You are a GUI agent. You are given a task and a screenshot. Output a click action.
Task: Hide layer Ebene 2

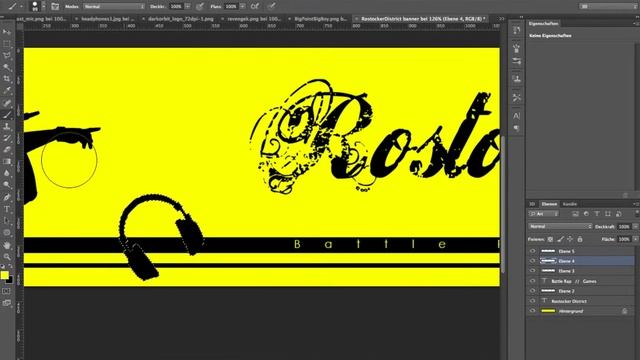[x=532, y=291]
